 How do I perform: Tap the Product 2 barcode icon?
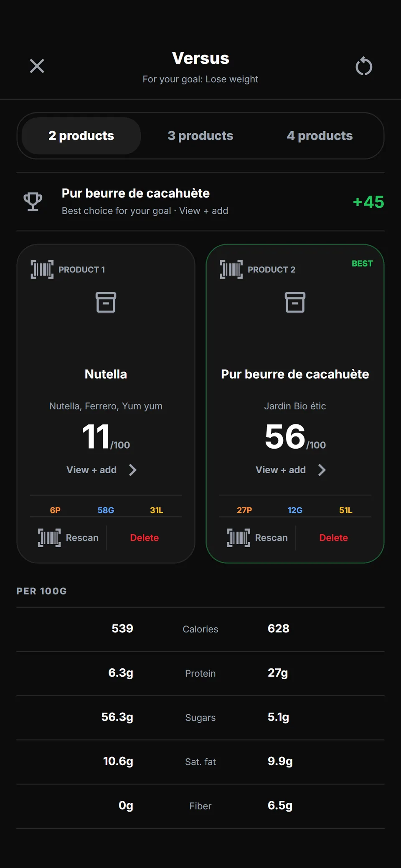[x=231, y=269]
